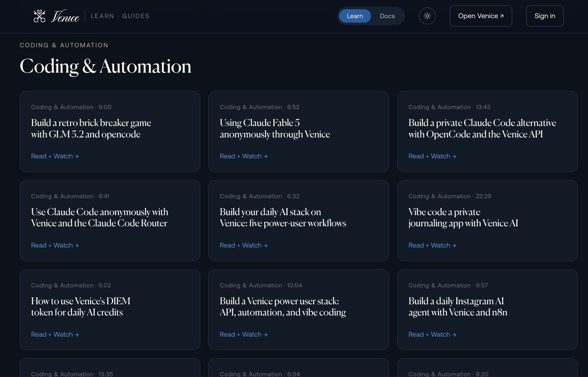Click the 13:43 duration label on OpenCode card

(x=483, y=107)
